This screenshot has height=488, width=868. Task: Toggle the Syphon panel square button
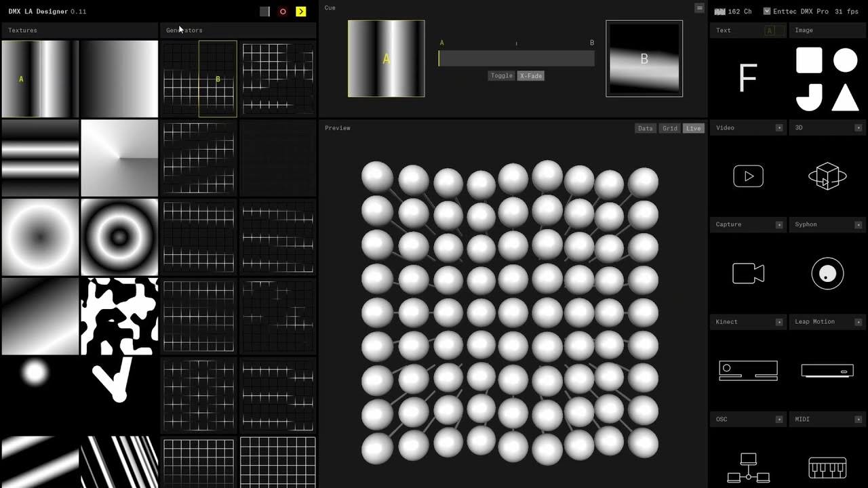pos(859,224)
